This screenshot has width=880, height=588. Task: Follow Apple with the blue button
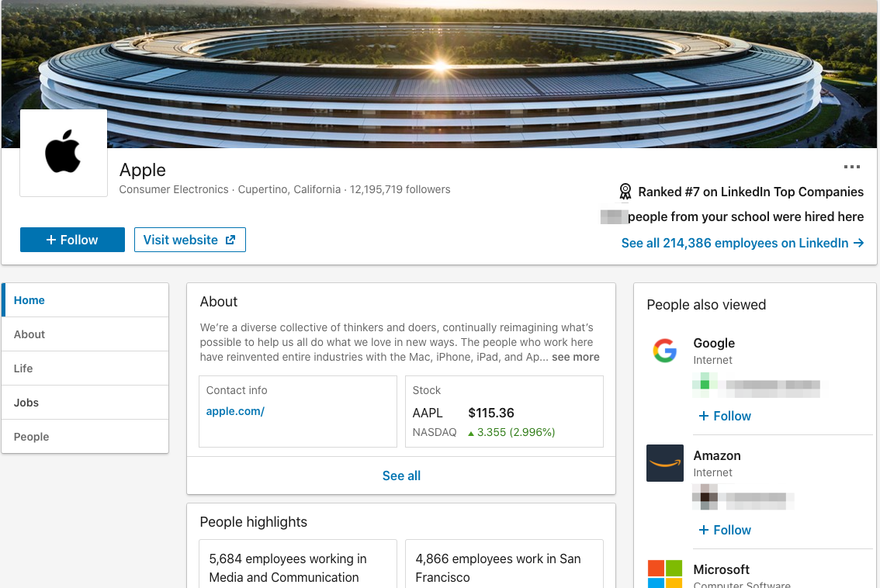coord(72,240)
